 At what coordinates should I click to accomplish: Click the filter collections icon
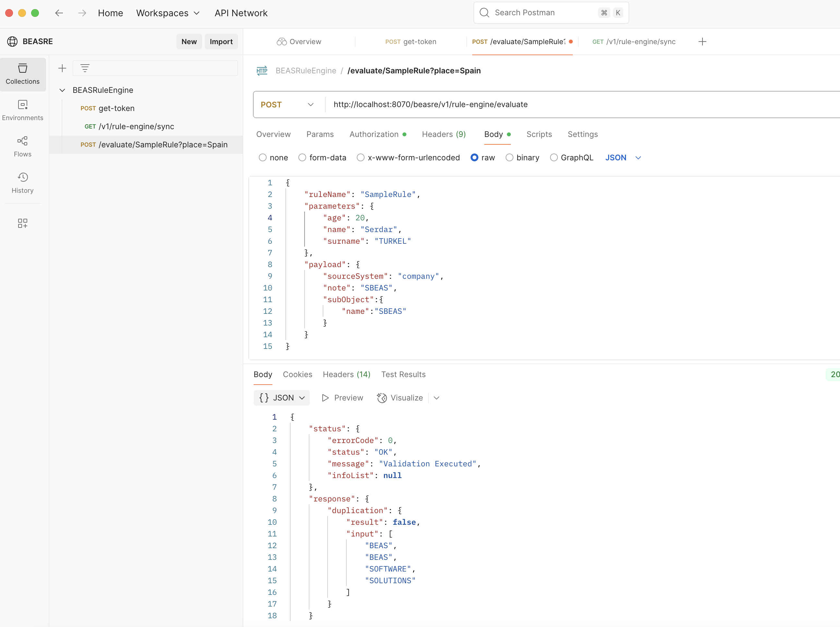tap(85, 68)
